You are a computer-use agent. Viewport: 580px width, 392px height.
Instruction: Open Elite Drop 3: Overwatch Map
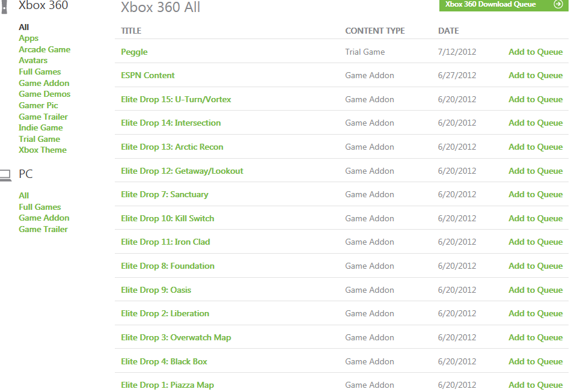pyautogui.click(x=176, y=337)
